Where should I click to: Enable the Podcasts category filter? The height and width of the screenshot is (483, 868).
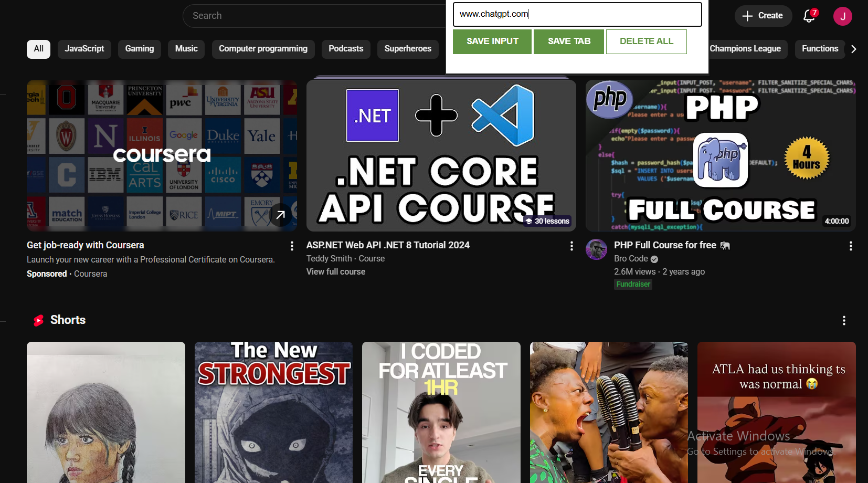coord(345,49)
